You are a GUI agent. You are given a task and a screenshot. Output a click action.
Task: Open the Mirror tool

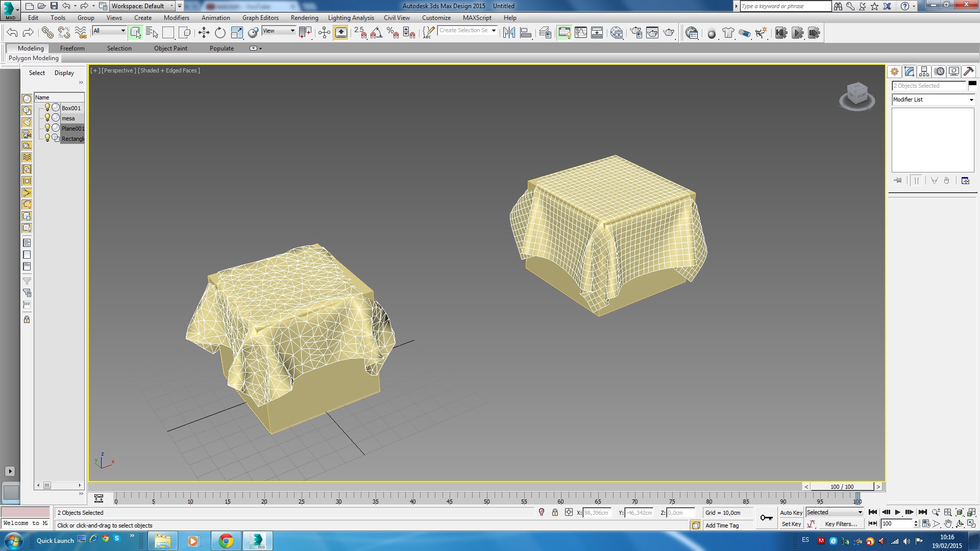tap(509, 33)
